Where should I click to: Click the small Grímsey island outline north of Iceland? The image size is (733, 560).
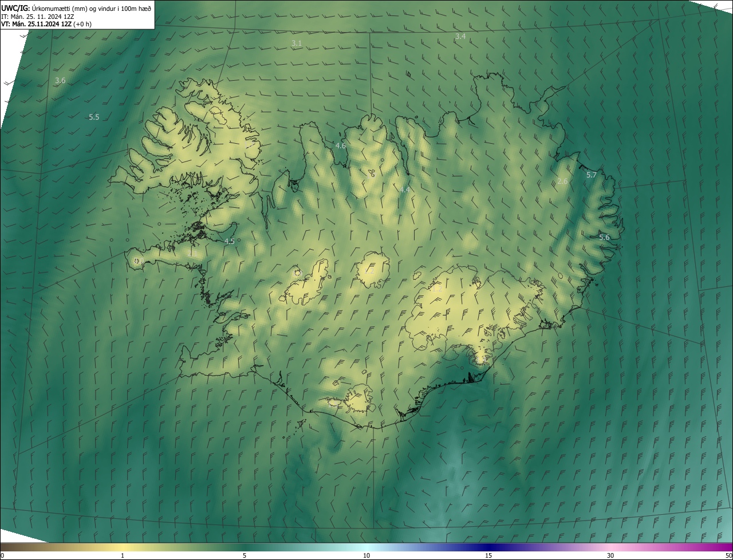point(408,74)
